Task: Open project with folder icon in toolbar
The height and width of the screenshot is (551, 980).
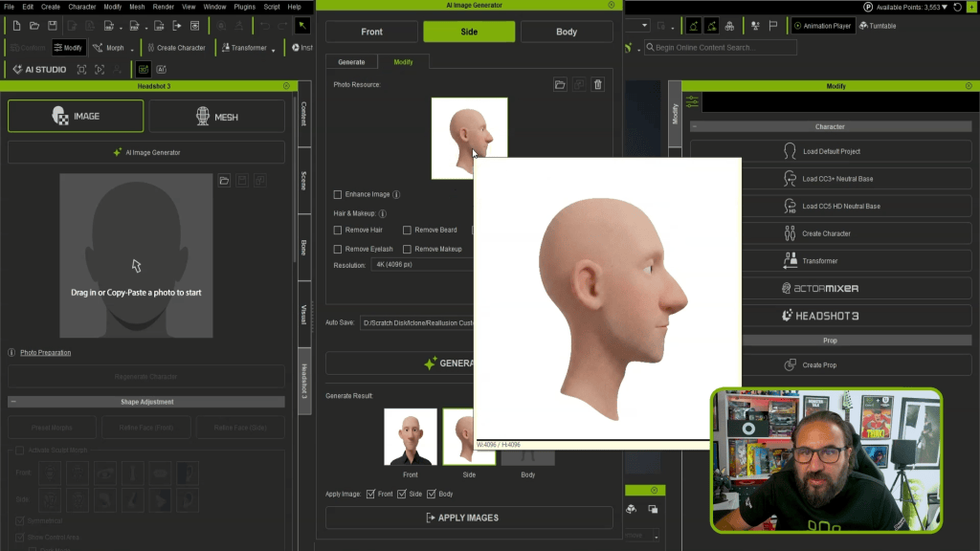Action: (34, 26)
